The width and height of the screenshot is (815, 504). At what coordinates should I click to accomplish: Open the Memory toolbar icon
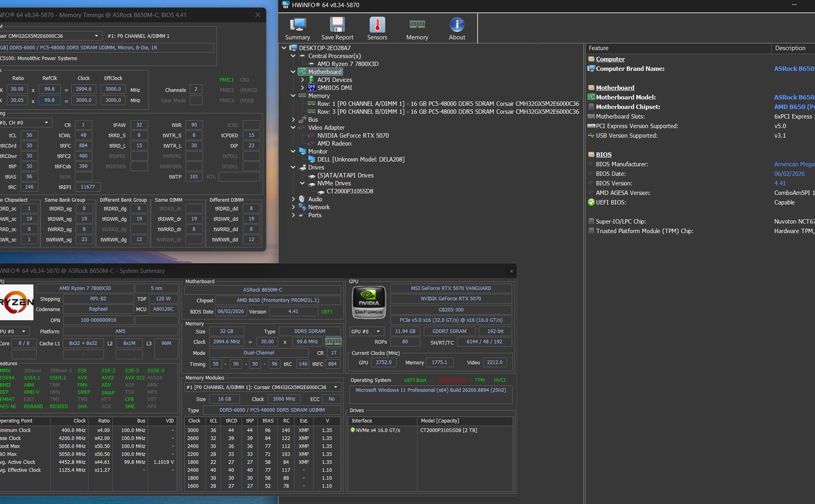pos(417,25)
